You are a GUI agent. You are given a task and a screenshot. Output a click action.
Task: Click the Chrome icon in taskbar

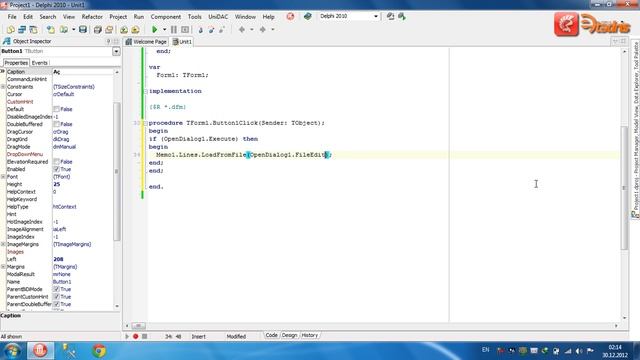(99, 351)
